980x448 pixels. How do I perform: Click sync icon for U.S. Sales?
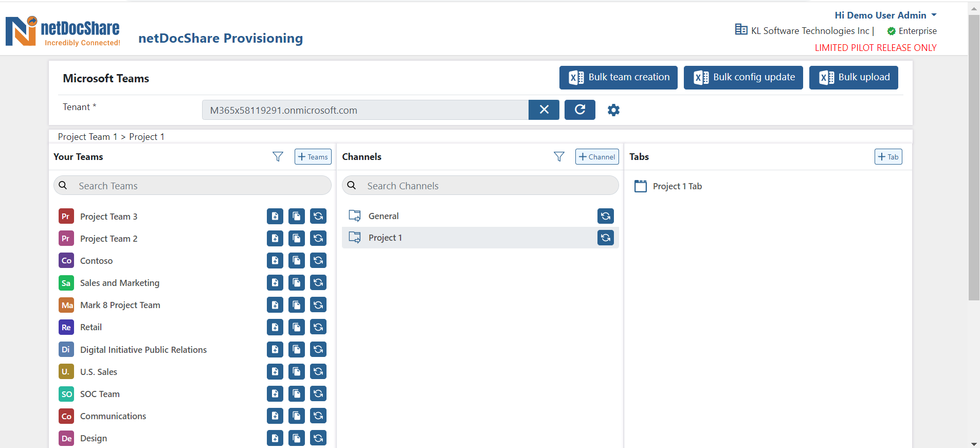[x=318, y=371]
